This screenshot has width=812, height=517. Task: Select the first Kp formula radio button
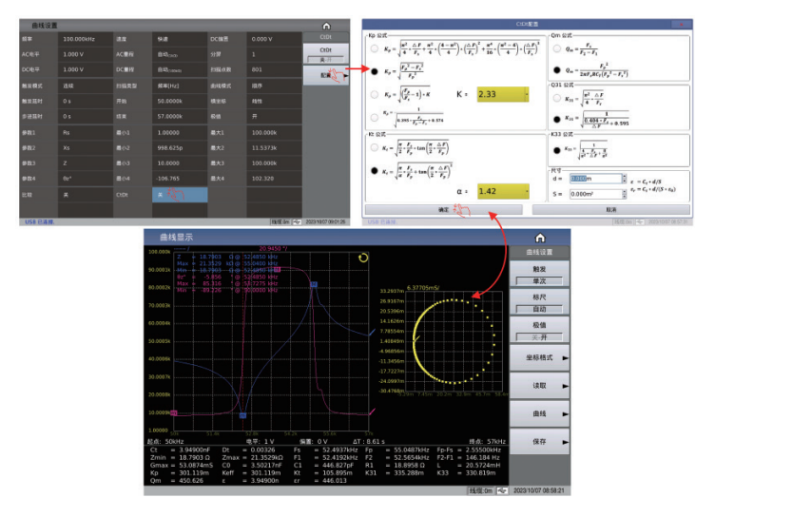[x=374, y=48]
